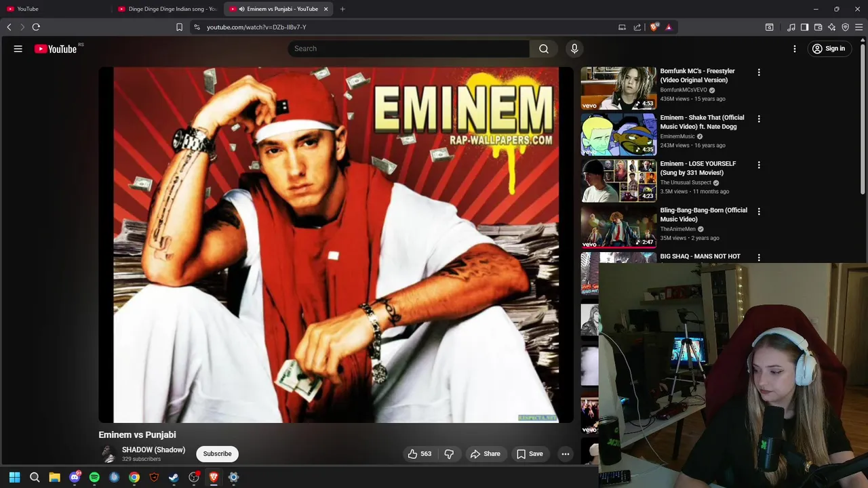868x488 pixels.
Task: Open Brave Leo AI sparkle icon
Action: [831, 27]
